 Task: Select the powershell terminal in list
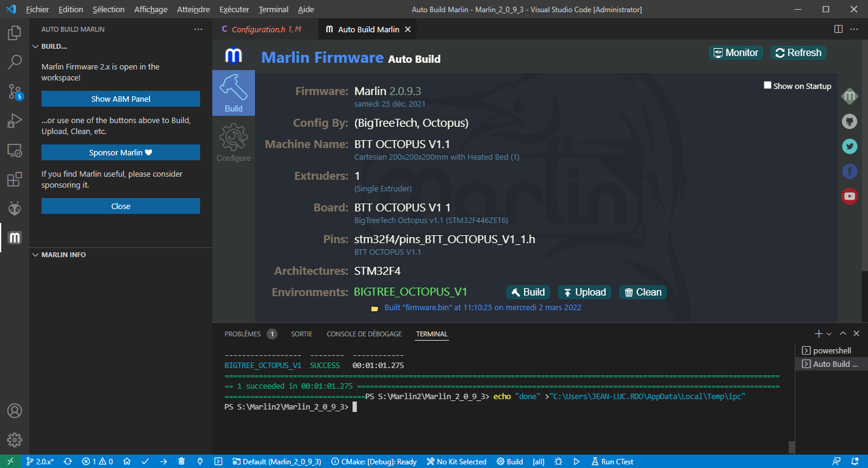coord(831,350)
